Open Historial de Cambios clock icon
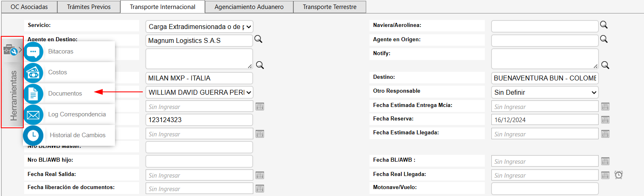The width and height of the screenshot is (644, 196). coord(33,135)
